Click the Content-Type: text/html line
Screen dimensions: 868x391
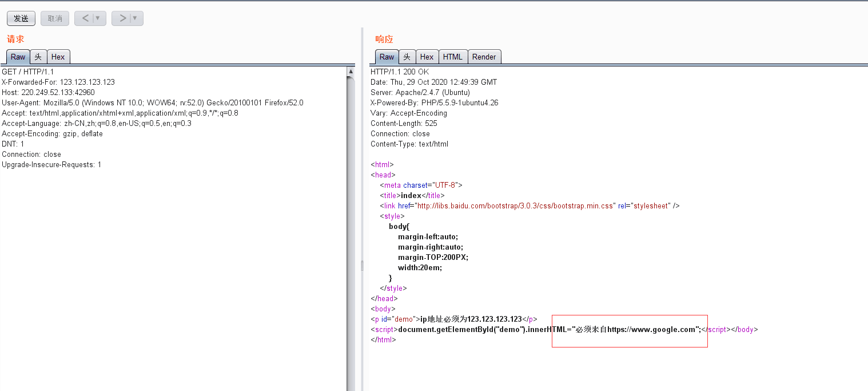point(409,144)
